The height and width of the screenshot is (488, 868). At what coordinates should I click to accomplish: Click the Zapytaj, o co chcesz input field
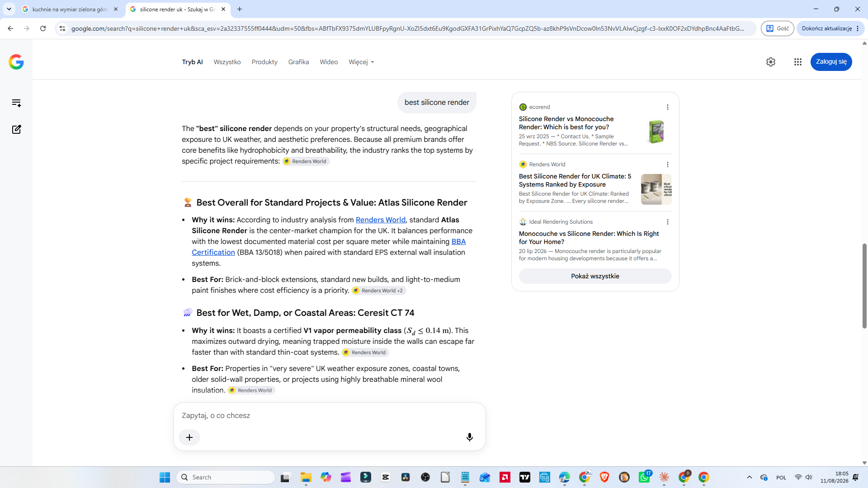(x=329, y=415)
